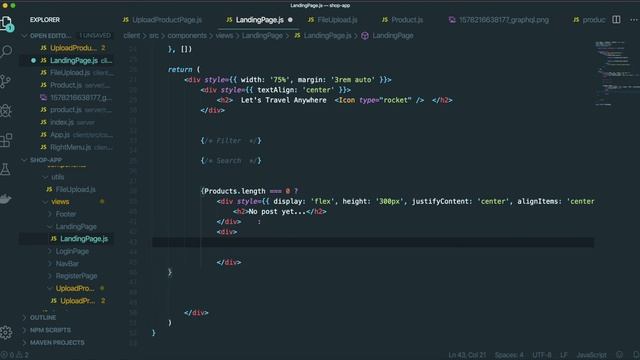Change line ending via LF status item

[x=564, y=355]
